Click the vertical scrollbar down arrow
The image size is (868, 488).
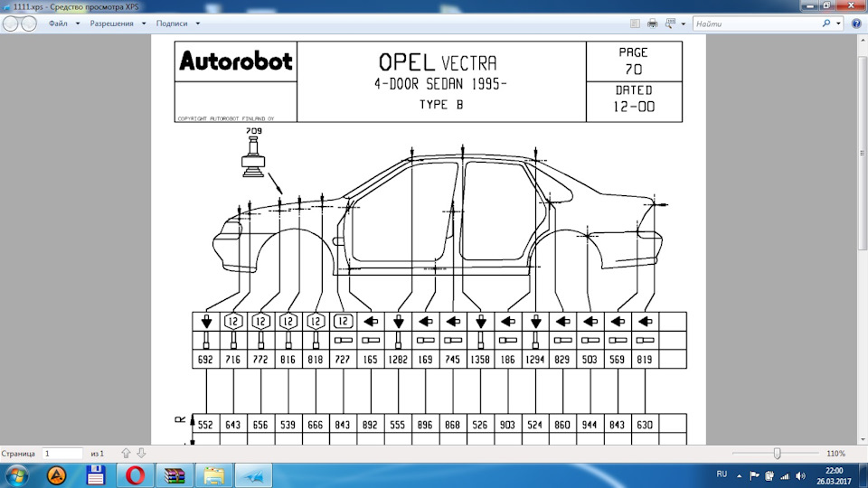tap(863, 440)
